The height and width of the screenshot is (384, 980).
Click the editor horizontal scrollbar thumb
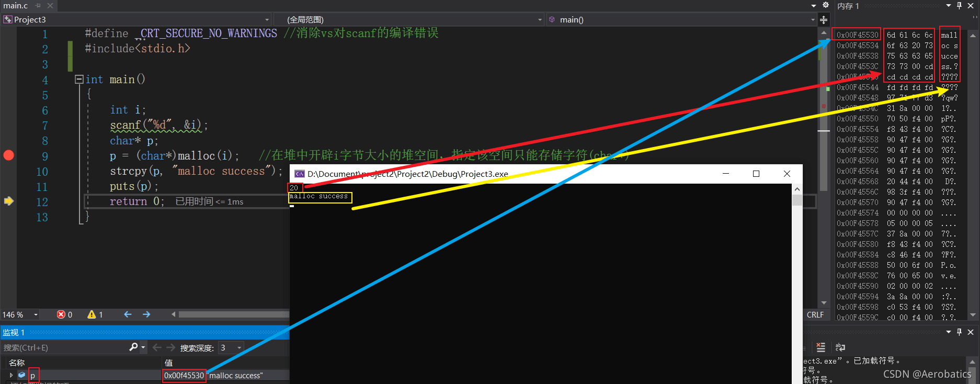coord(234,314)
